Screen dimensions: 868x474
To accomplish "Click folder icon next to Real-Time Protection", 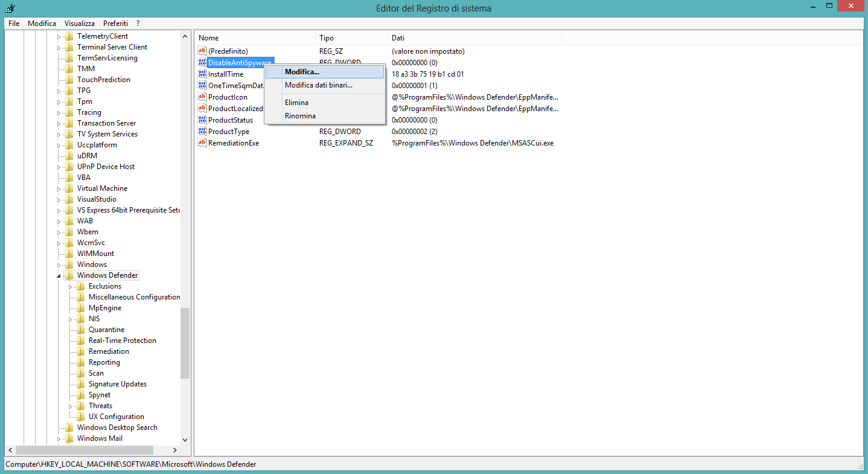I will (81, 341).
